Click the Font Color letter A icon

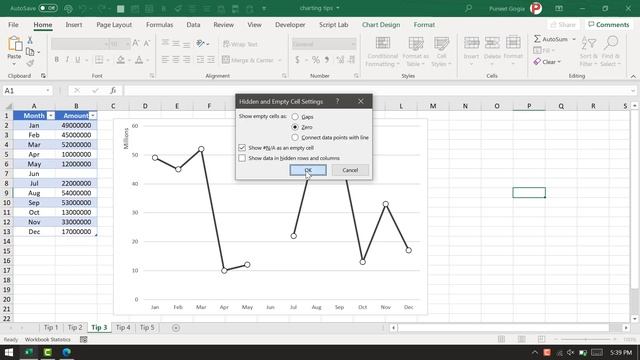(x=139, y=60)
